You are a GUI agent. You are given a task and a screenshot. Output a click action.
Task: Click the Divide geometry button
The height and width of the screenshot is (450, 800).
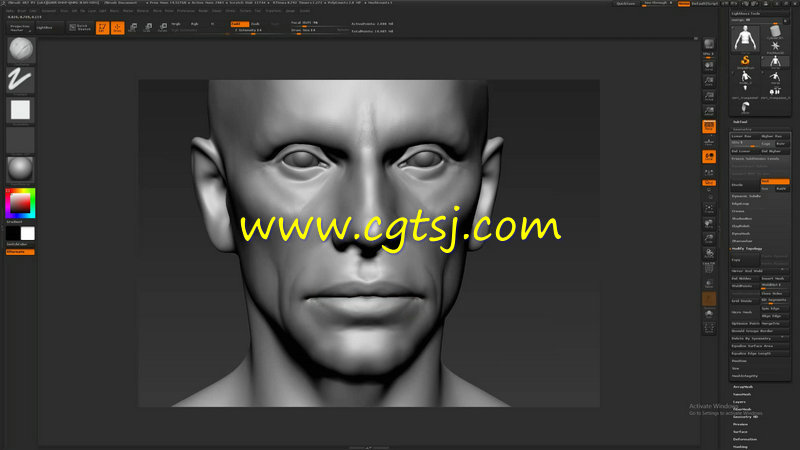click(745, 185)
